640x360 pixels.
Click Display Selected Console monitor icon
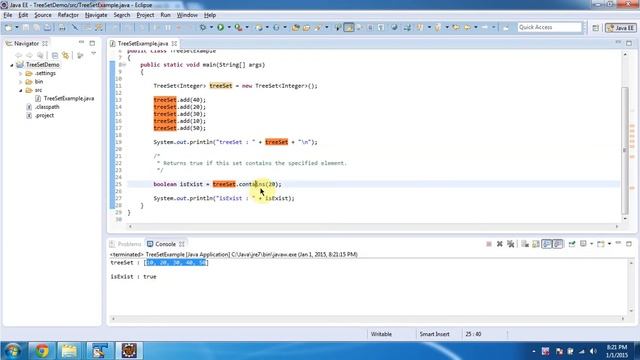[583, 244]
